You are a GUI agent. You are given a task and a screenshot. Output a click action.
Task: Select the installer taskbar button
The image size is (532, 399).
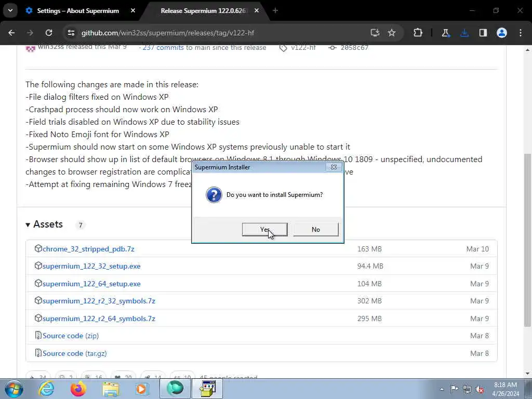207,389
